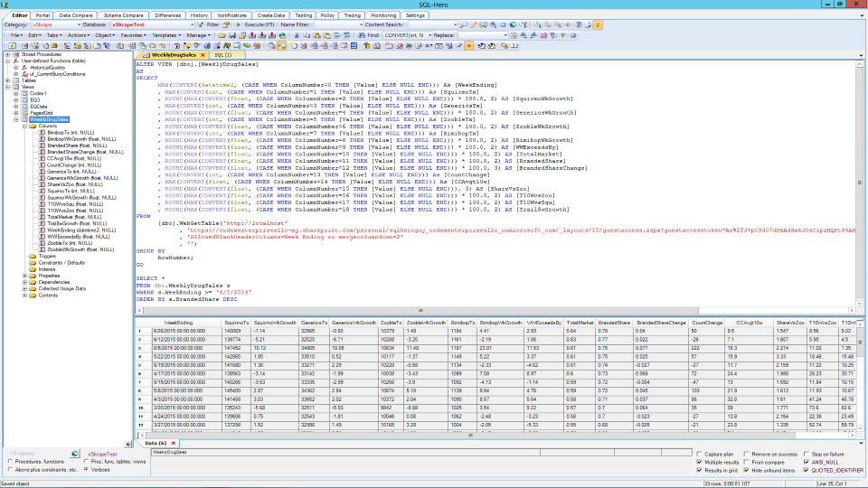The height and width of the screenshot is (488, 868).
Task: Click the results grid vertical scrollbar
Action: point(860,376)
